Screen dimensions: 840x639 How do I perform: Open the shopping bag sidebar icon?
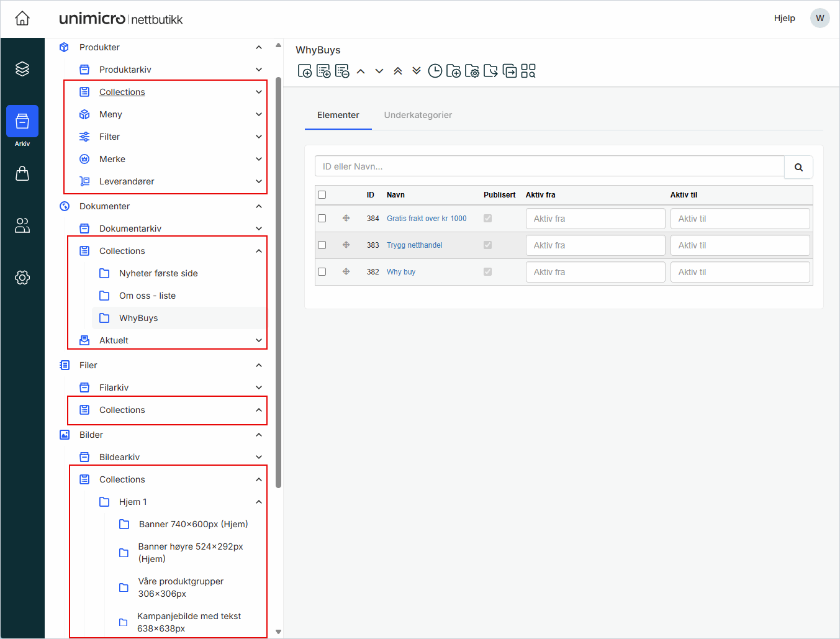point(22,173)
